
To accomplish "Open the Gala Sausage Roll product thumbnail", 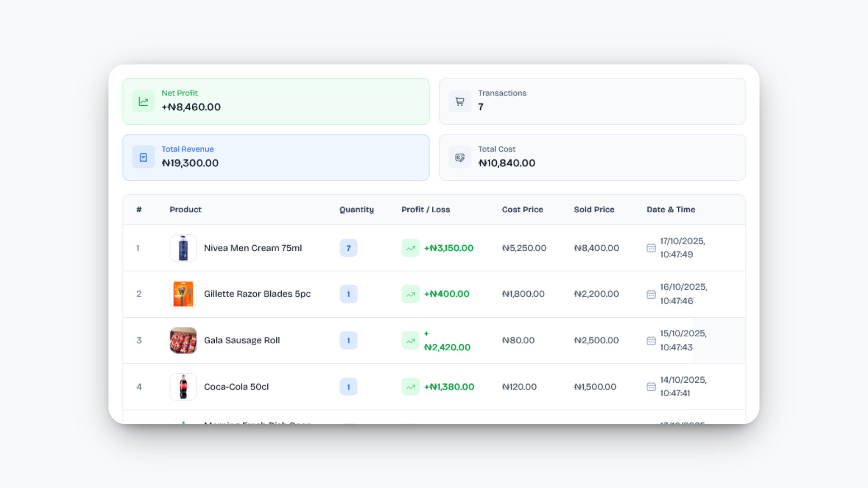I will 183,341.
